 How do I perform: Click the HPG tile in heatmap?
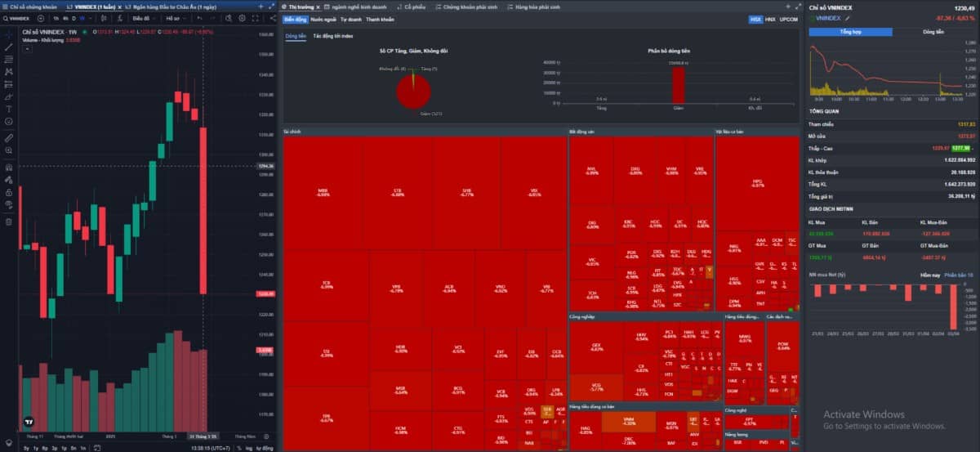click(757, 183)
